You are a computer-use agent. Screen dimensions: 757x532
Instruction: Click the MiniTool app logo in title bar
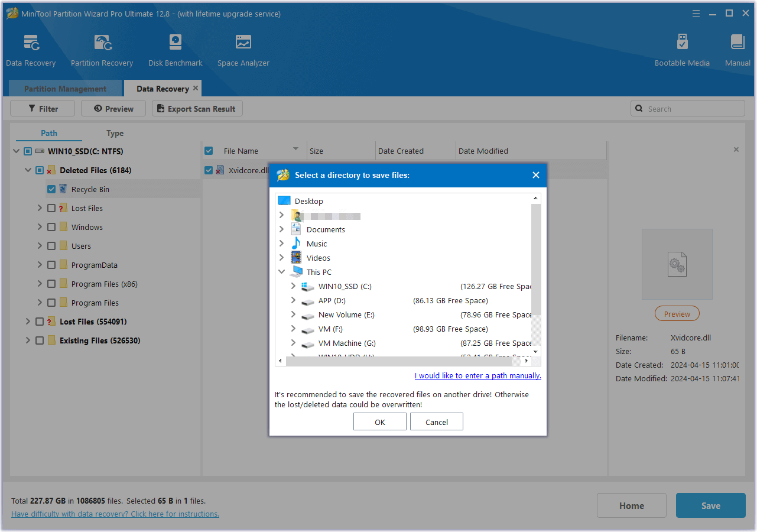coord(12,13)
